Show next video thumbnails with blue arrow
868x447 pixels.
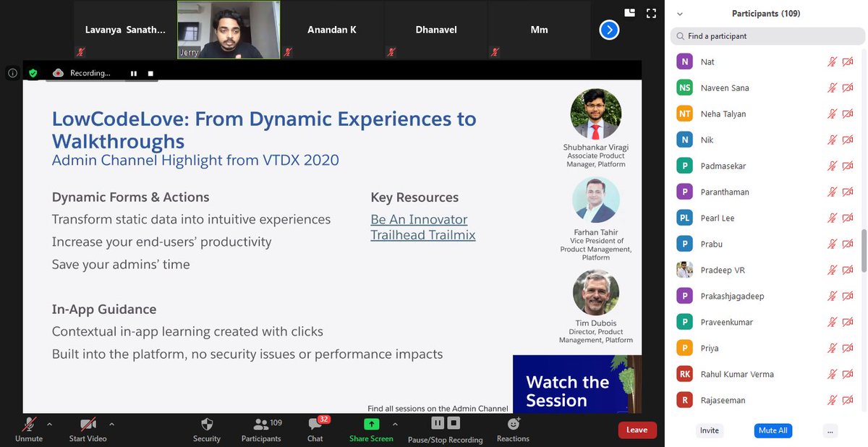609,30
